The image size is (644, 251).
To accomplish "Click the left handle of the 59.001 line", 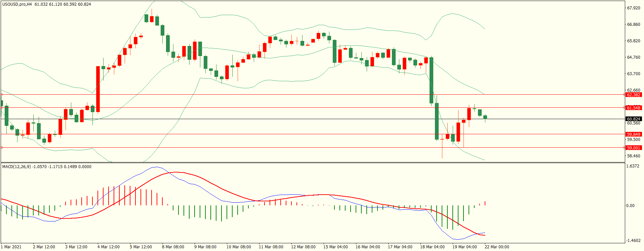I will click(2, 147).
